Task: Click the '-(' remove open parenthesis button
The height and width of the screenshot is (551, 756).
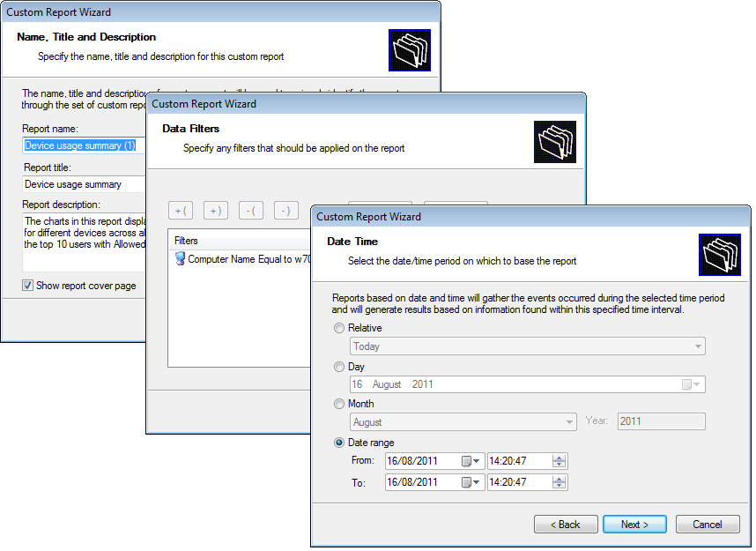Action: coord(250,211)
